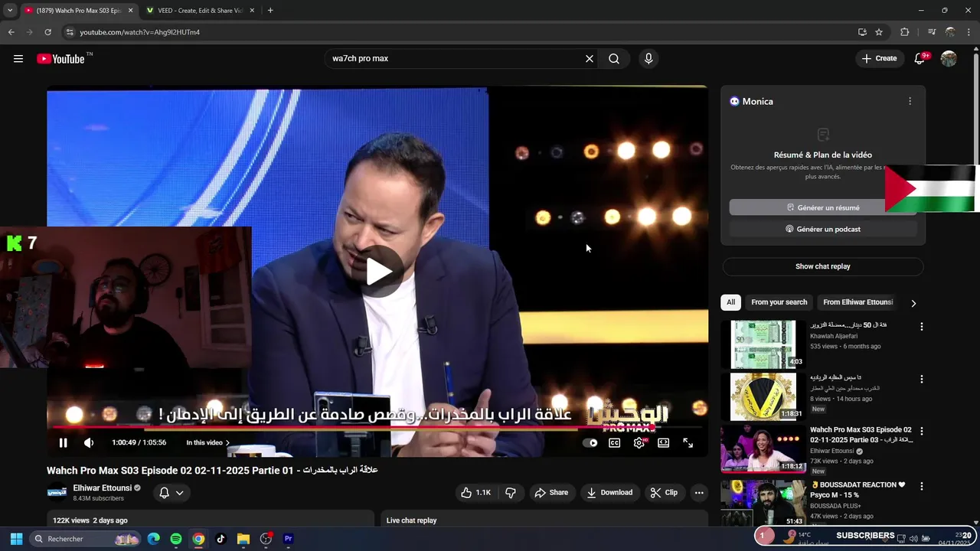Create a clip with the Clip button

[664, 493]
